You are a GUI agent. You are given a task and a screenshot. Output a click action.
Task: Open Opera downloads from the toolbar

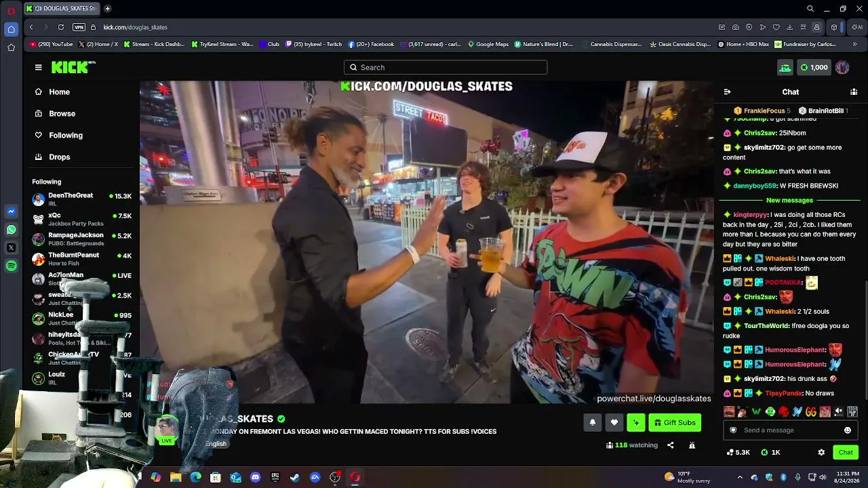tap(790, 27)
